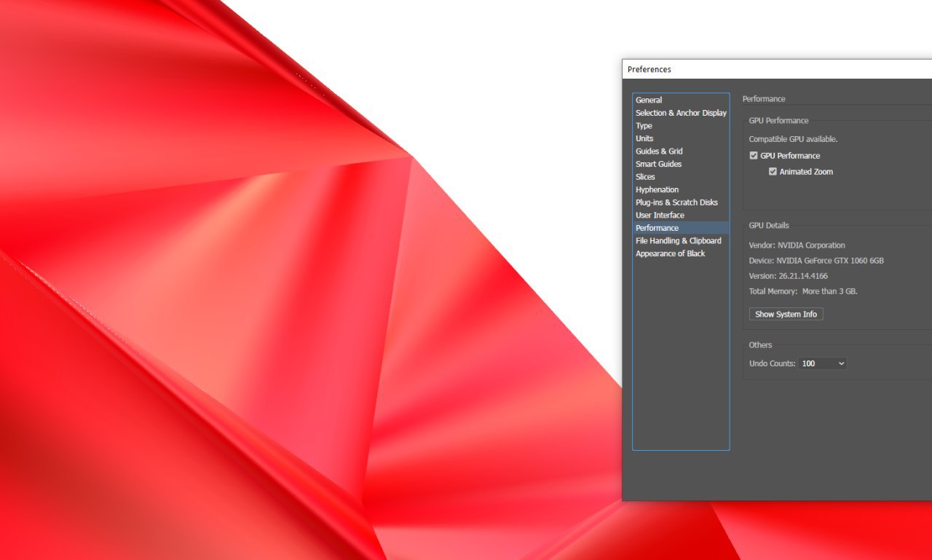
Task: Open the Type preferences category
Action: 681,126
